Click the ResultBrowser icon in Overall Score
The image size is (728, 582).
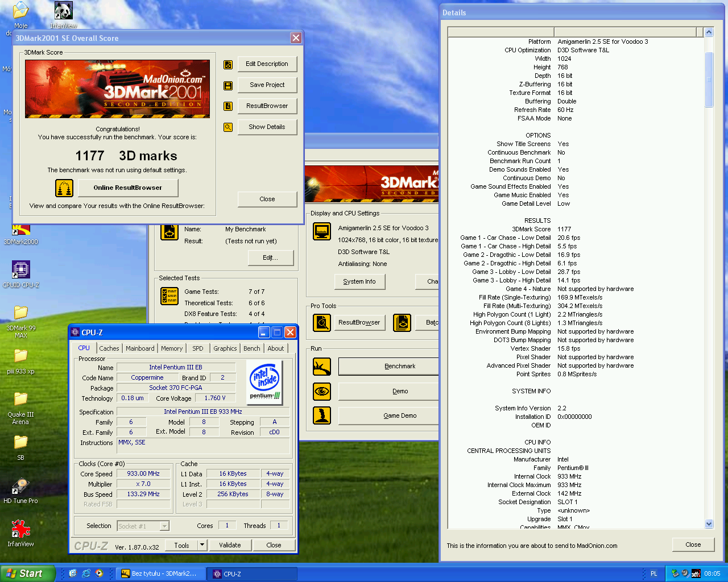(x=228, y=106)
